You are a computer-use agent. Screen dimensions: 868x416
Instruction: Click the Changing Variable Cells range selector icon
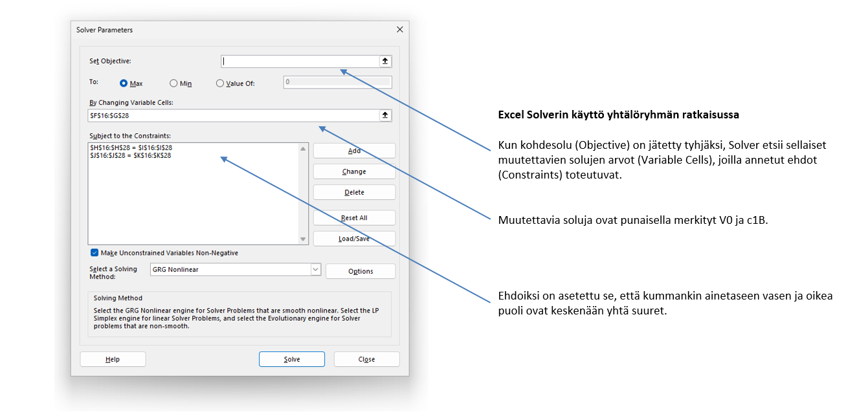[x=385, y=115]
